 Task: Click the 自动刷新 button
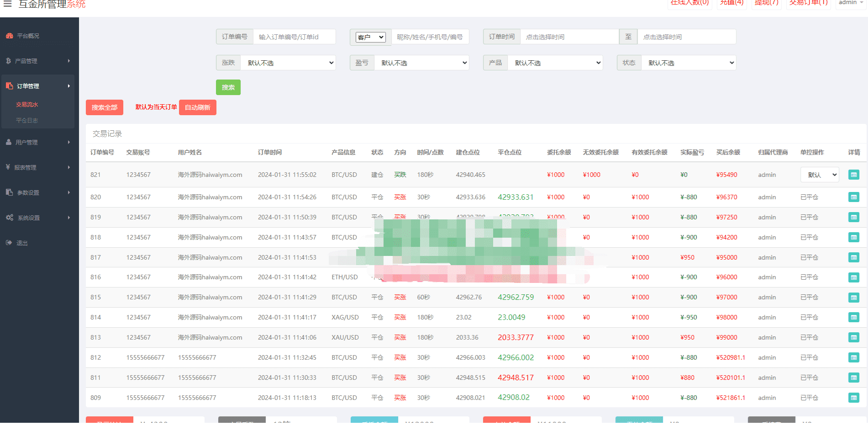[198, 107]
